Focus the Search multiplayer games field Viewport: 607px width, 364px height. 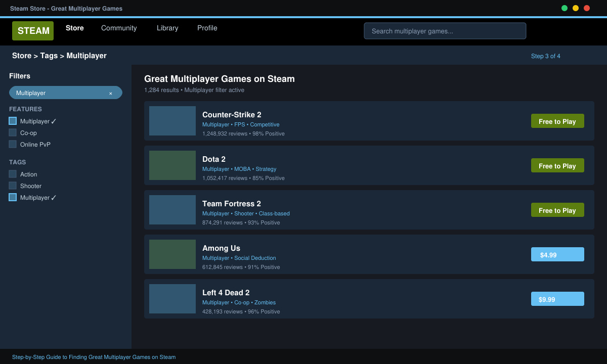(445, 31)
